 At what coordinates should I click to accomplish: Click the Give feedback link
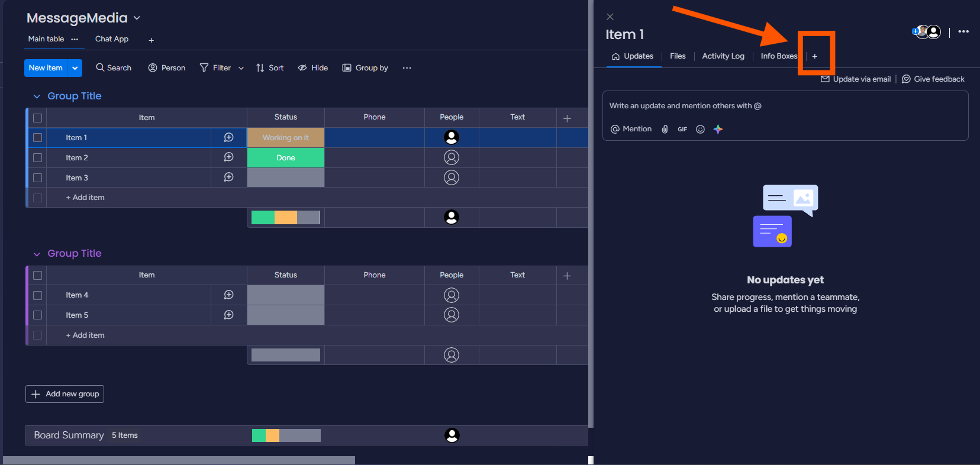933,79
